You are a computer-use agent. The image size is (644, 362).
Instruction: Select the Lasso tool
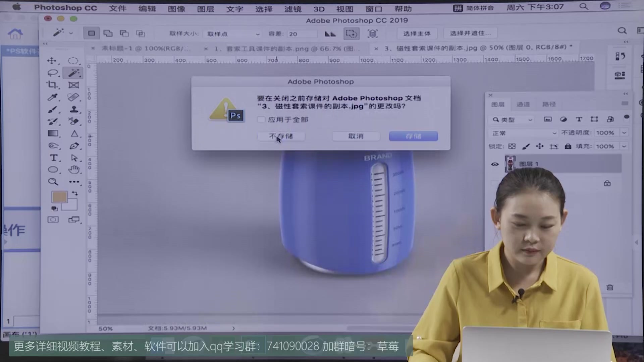coord(54,73)
